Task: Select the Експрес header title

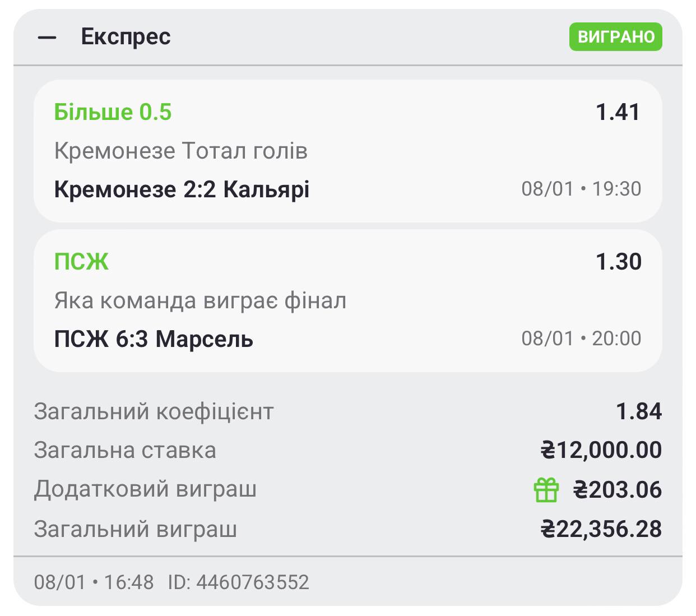Action: pyautogui.click(x=126, y=37)
